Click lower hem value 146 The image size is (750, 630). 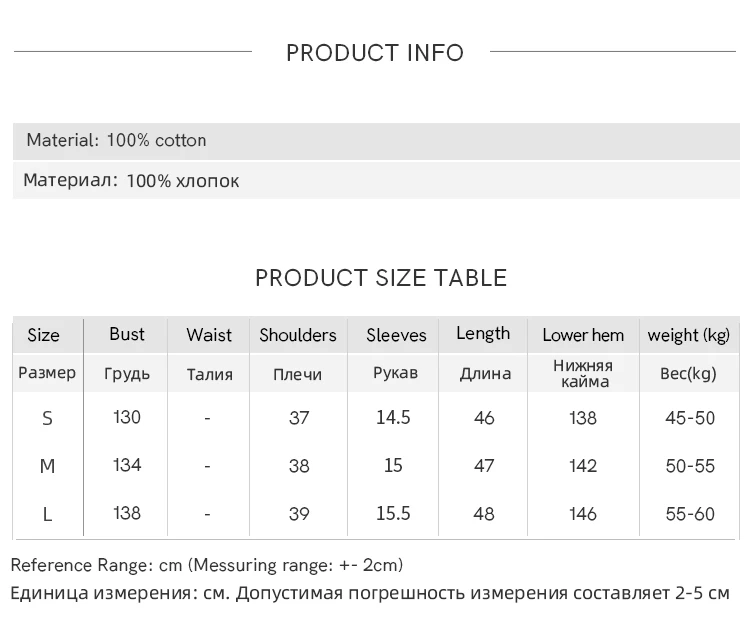click(582, 514)
